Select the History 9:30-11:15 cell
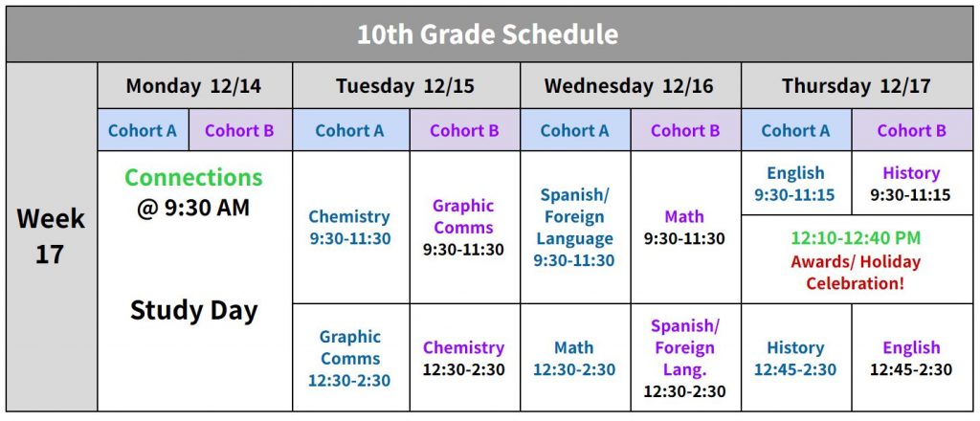The height and width of the screenshot is (421, 980). click(911, 184)
